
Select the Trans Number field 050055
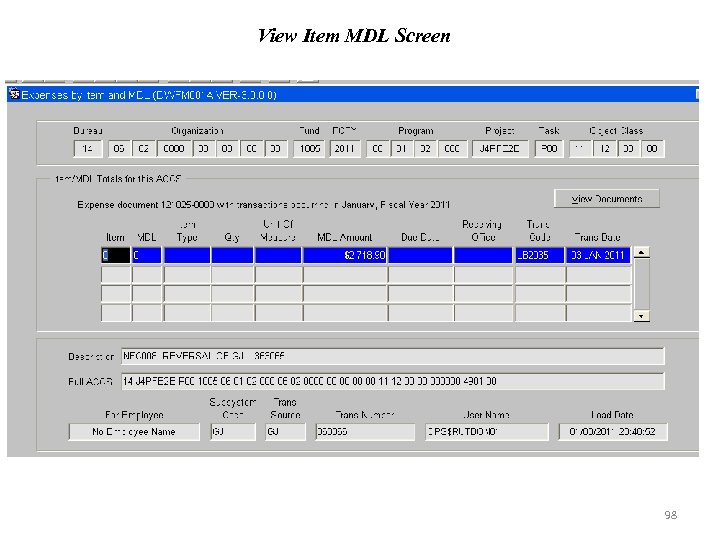pyautogui.click(x=365, y=432)
